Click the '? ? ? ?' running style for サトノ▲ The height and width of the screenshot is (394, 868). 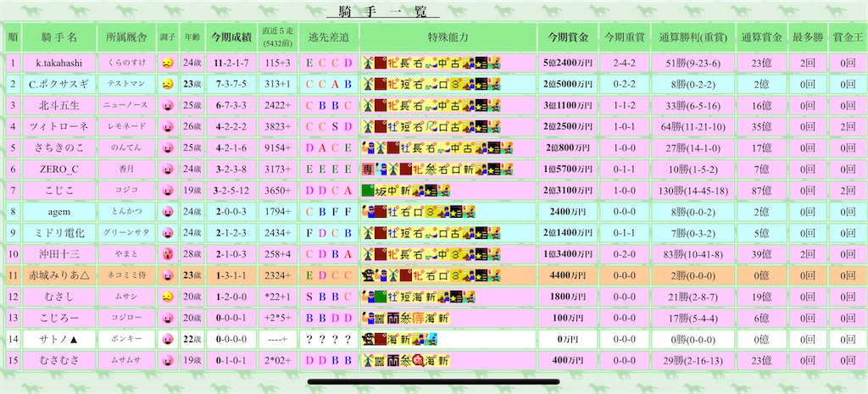[329, 339]
